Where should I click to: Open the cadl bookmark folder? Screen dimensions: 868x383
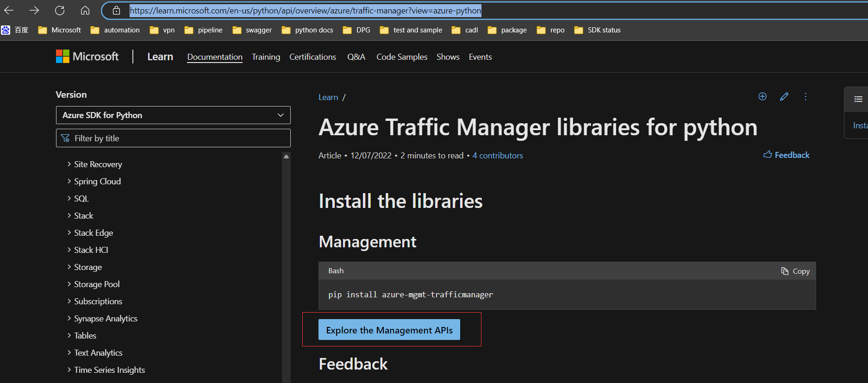coord(465,30)
